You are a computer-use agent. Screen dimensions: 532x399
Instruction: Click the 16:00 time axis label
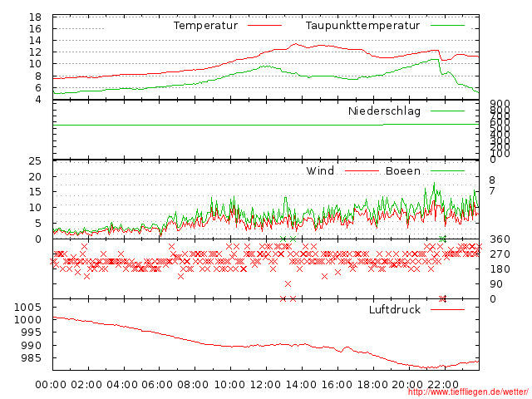337,385
